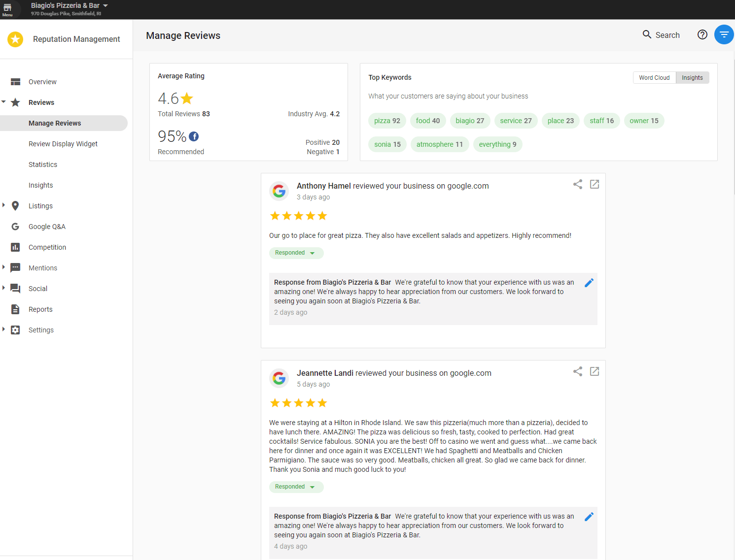Viewport: 735px width, 560px height.
Task: Select the 'everything 9' keyword chip
Action: [x=497, y=144]
